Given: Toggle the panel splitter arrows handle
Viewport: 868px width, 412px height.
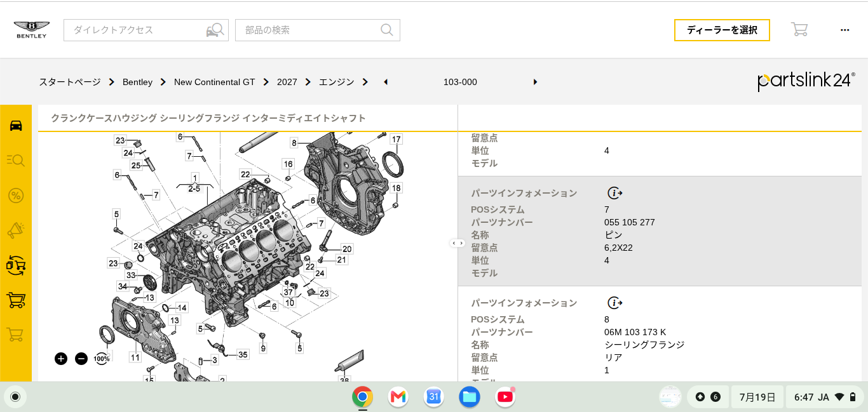Looking at the screenshot, I should (x=458, y=243).
